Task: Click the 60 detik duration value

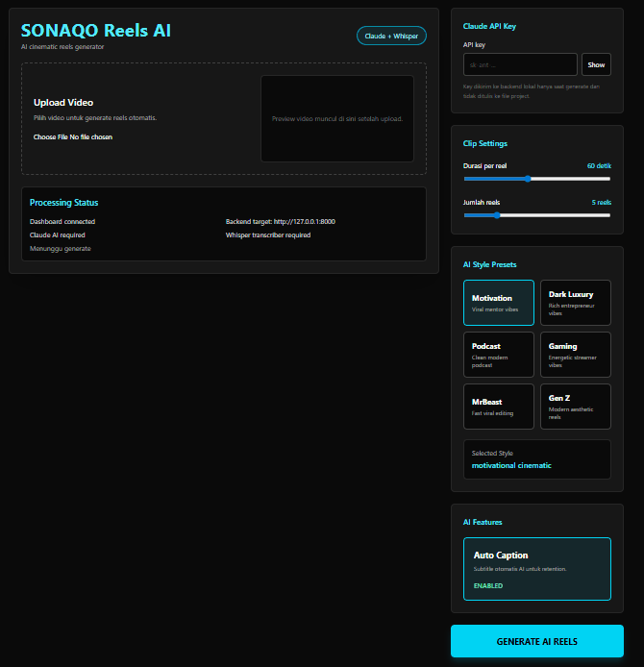Action: 599,166
